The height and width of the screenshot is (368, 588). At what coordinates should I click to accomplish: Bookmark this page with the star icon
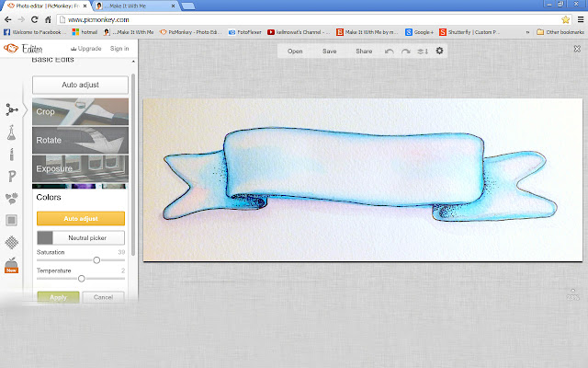tap(566, 19)
